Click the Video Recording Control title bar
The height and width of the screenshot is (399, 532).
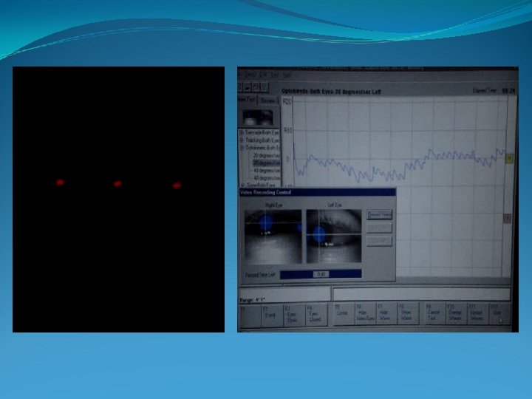coord(318,192)
